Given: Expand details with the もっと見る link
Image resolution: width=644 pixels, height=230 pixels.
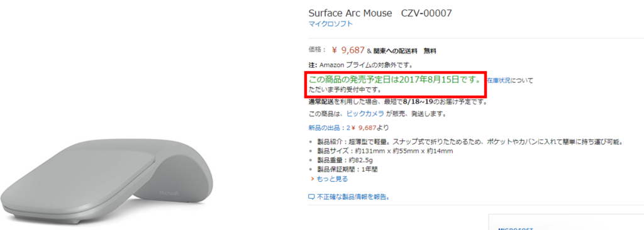Looking at the screenshot, I should [x=332, y=178].
